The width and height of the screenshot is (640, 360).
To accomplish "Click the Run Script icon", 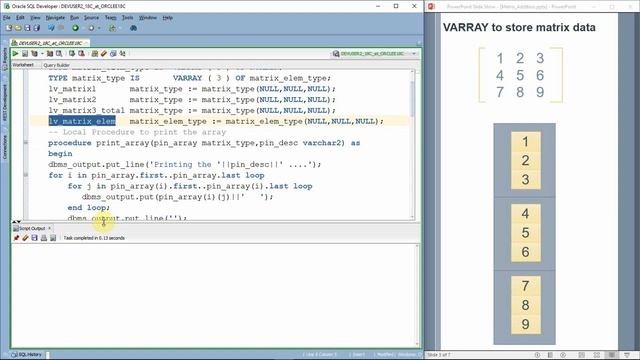I will pyautogui.click(x=25, y=53).
